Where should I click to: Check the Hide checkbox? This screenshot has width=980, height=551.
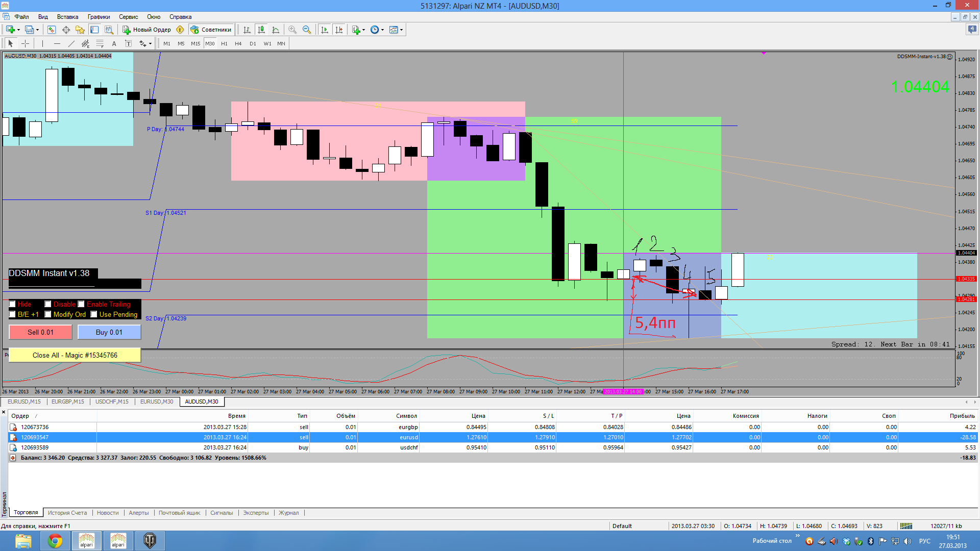[x=12, y=304]
